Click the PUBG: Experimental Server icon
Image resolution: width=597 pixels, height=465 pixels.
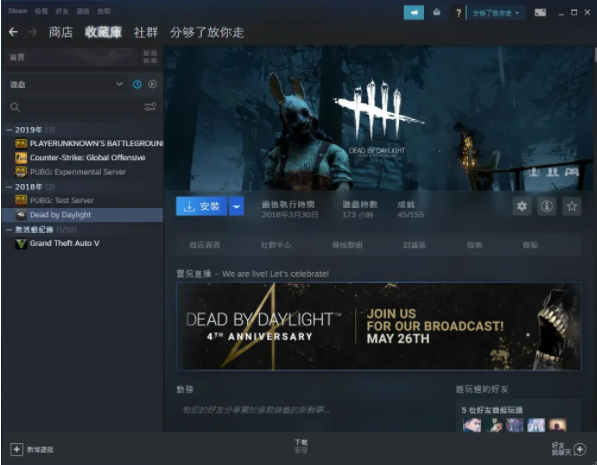[x=21, y=172]
